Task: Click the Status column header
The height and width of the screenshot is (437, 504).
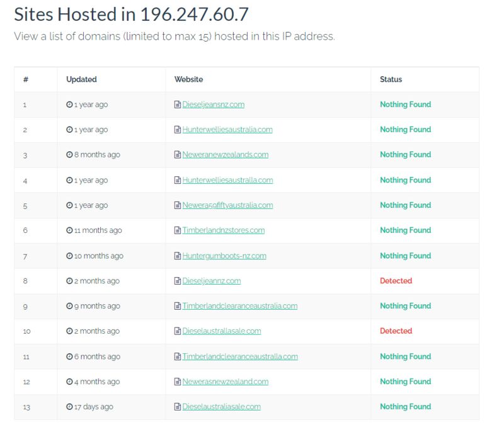Action: point(391,79)
